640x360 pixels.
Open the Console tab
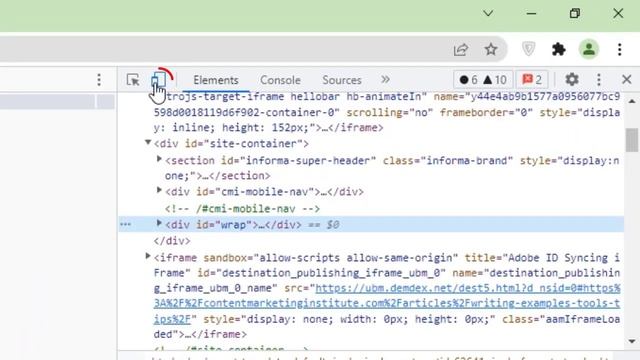click(280, 80)
